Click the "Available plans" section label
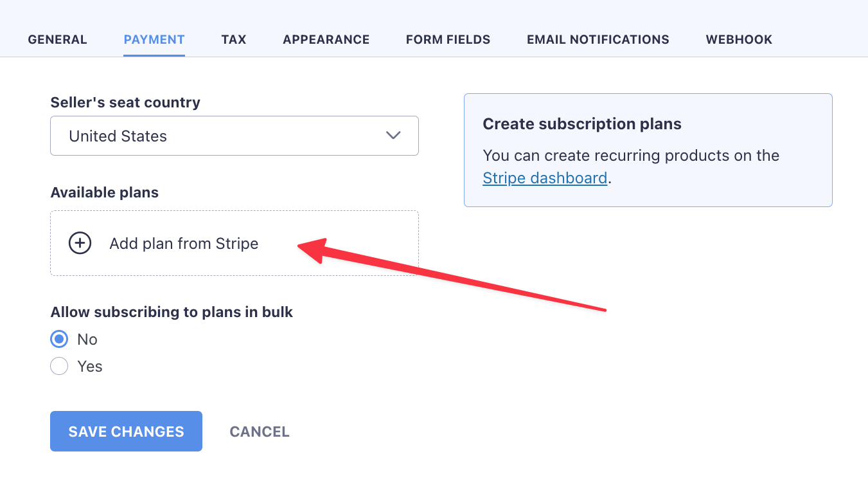Viewport: 868px width, 492px height. (x=104, y=192)
